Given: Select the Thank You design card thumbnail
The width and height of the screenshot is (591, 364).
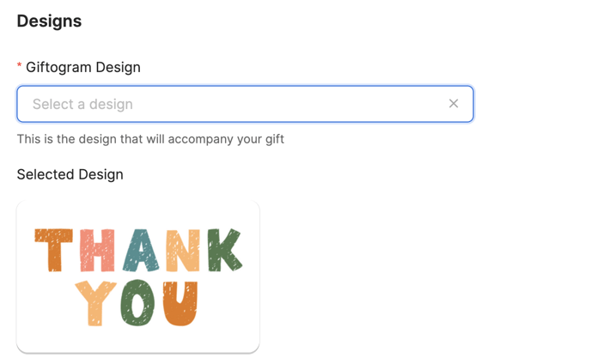Looking at the screenshot, I should pyautogui.click(x=137, y=276).
